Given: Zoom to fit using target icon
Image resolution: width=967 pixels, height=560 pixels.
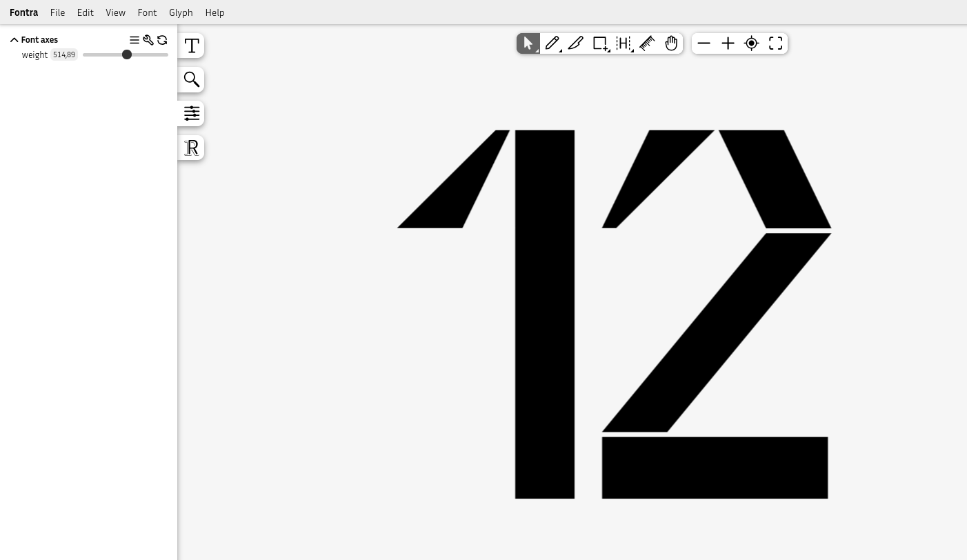Looking at the screenshot, I should pos(752,43).
